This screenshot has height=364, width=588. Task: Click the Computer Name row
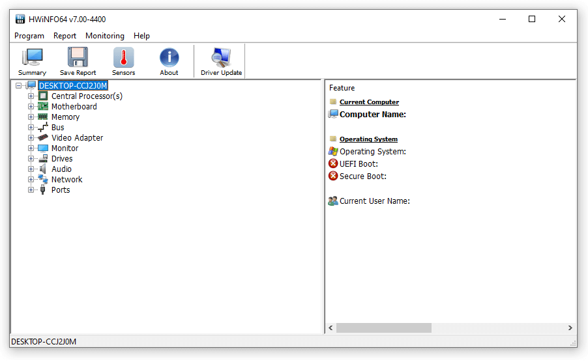[x=373, y=114]
